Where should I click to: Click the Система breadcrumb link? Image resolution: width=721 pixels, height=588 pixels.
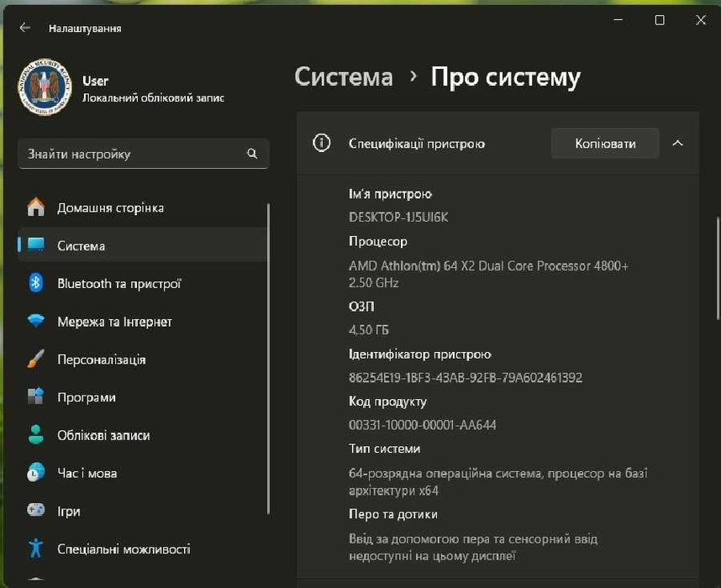click(x=344, y=76)
